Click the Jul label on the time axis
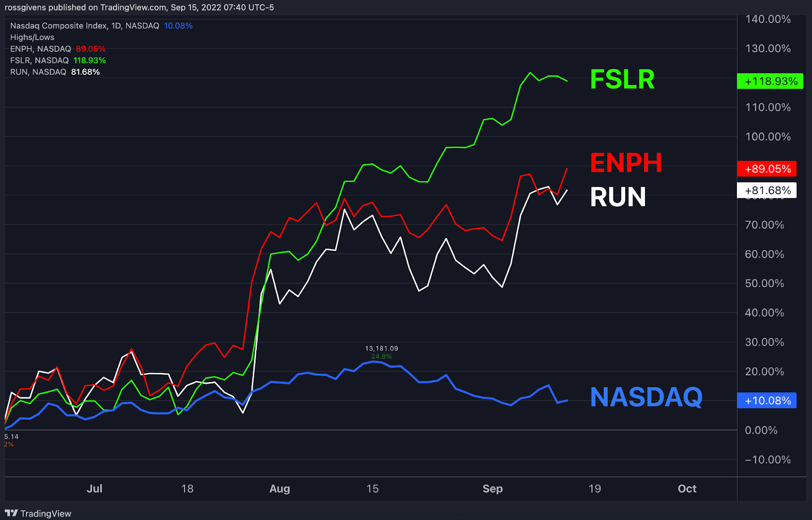The width and height of the screenshot is (812, 520). click(94, 489)
